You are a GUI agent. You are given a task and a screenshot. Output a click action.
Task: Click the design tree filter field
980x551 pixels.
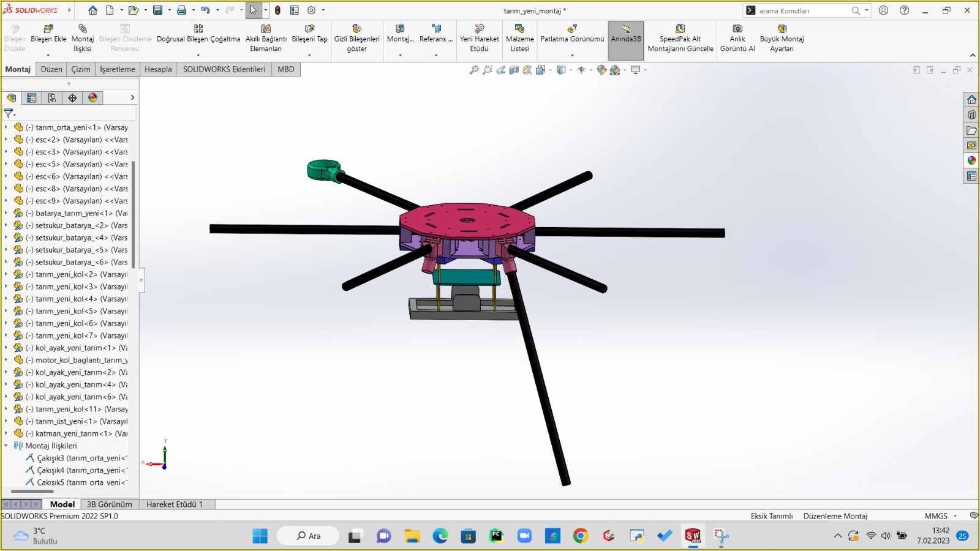tap(76, 113)
